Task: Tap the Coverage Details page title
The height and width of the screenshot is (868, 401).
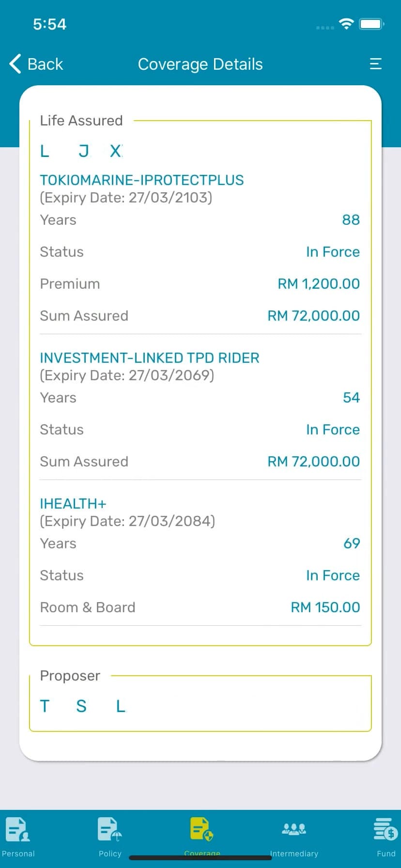Action: [200, 64]
